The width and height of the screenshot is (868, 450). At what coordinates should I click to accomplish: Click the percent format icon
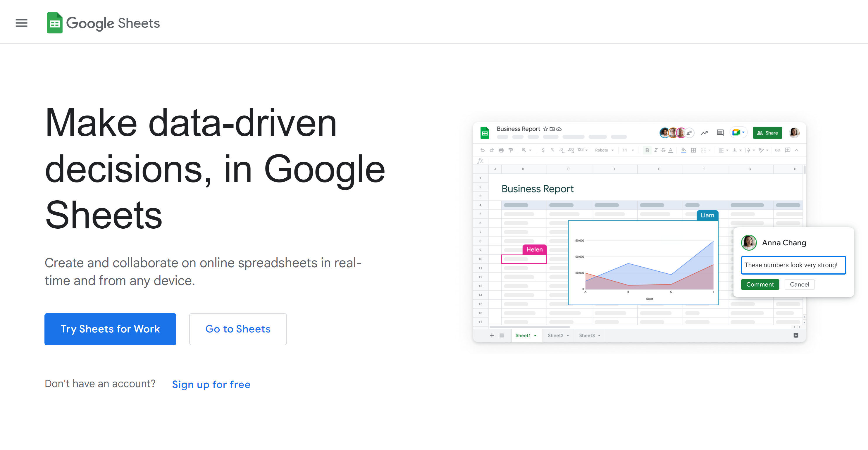click(553, 150)
